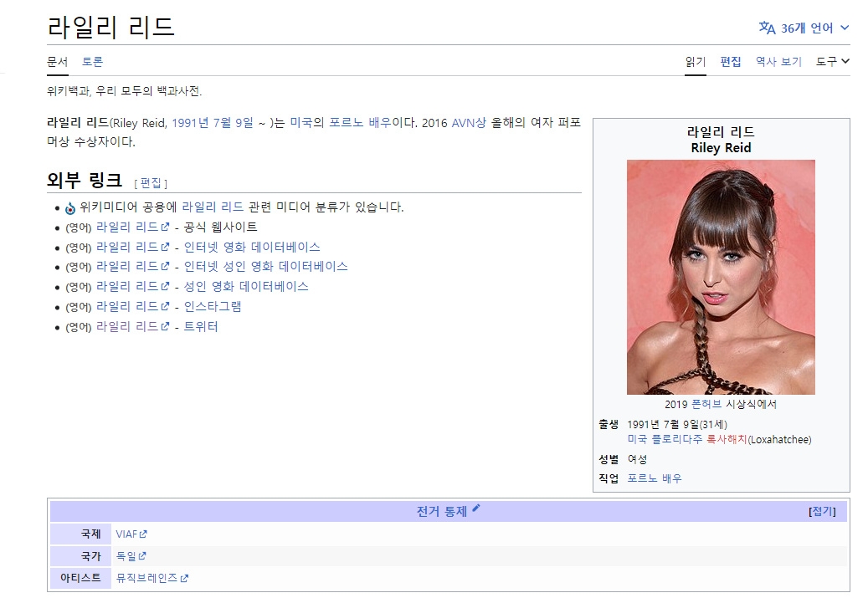This screenshot has height=598, width=868.
Task: Open the red 록사해치 link
Action: click(727, 439)
